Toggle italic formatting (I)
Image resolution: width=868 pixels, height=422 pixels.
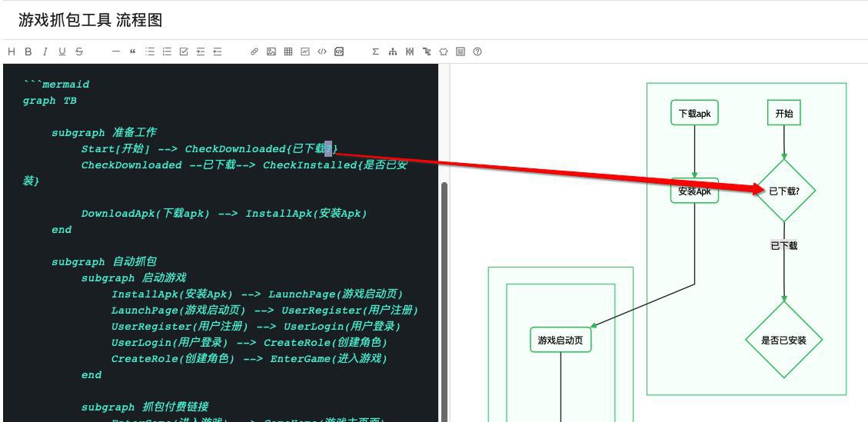coord(45,52)
